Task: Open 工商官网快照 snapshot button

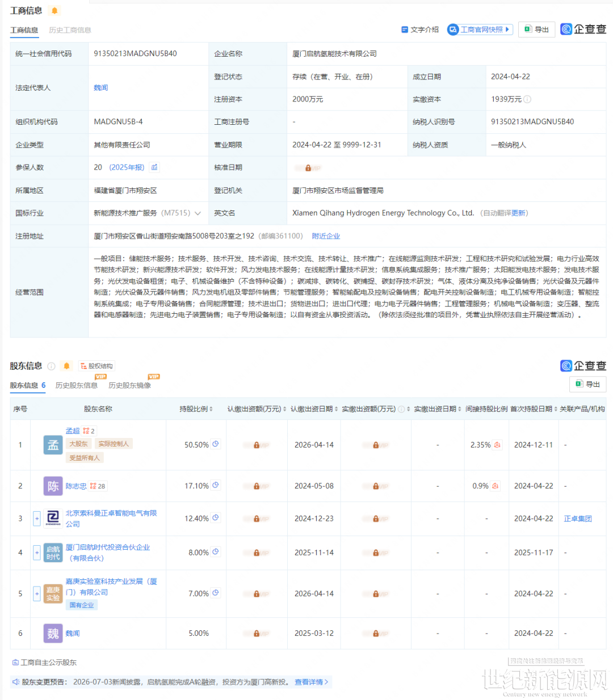Action: [480, 29]
